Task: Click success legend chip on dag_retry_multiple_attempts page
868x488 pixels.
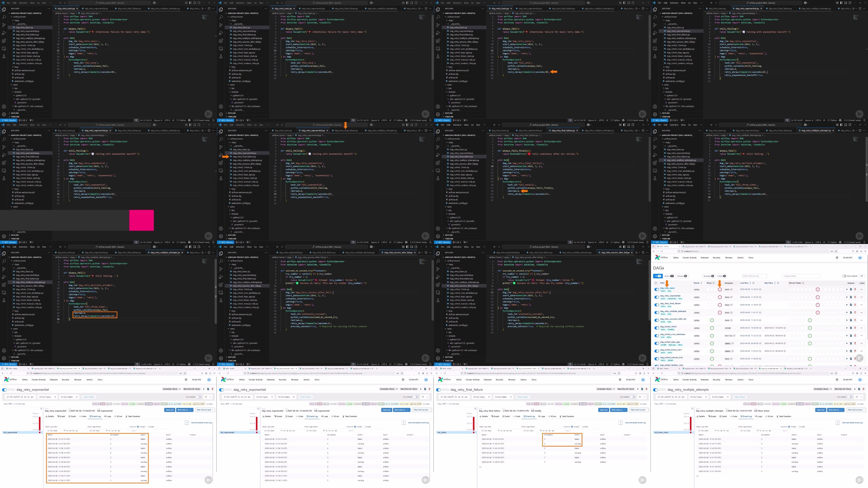Action: 815,404
